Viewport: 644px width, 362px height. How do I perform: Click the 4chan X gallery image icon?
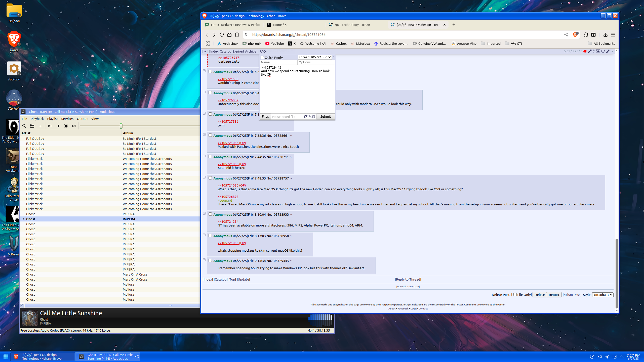[x=598, y=51]
